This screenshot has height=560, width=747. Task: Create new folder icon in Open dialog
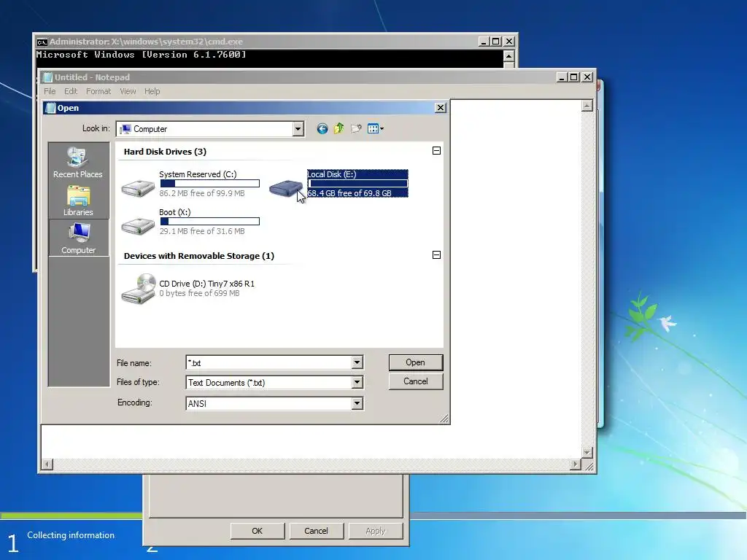(x=356, y=128)
